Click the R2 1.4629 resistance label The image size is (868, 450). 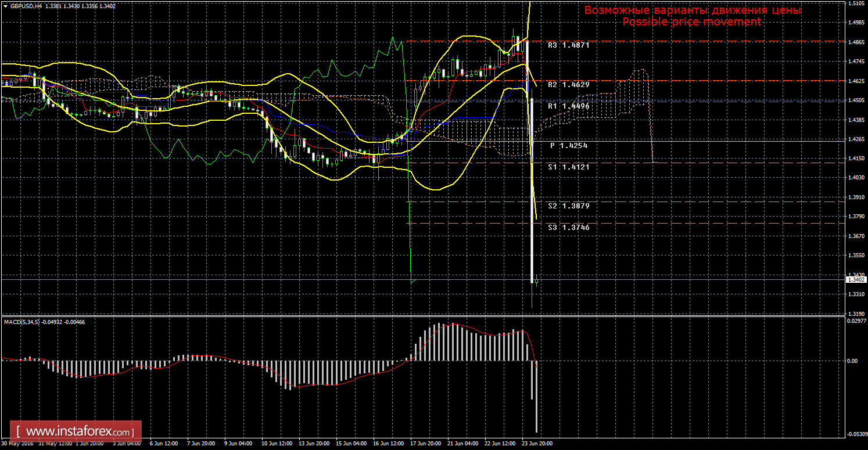pos(569,85)
